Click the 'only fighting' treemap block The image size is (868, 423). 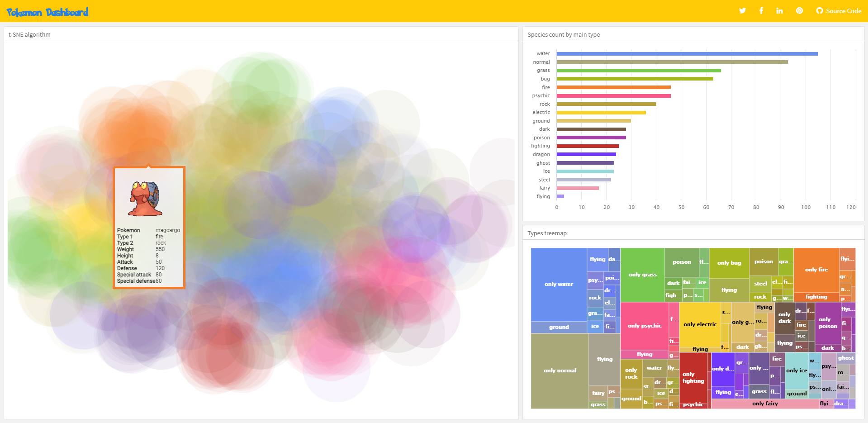pos(693,377)
